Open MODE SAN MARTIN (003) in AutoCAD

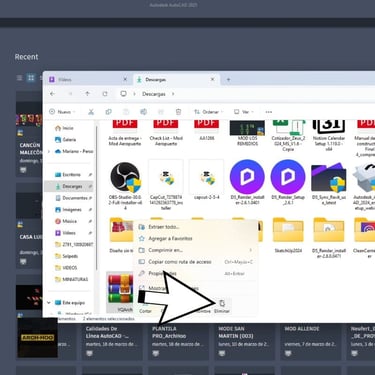point(245,341)
